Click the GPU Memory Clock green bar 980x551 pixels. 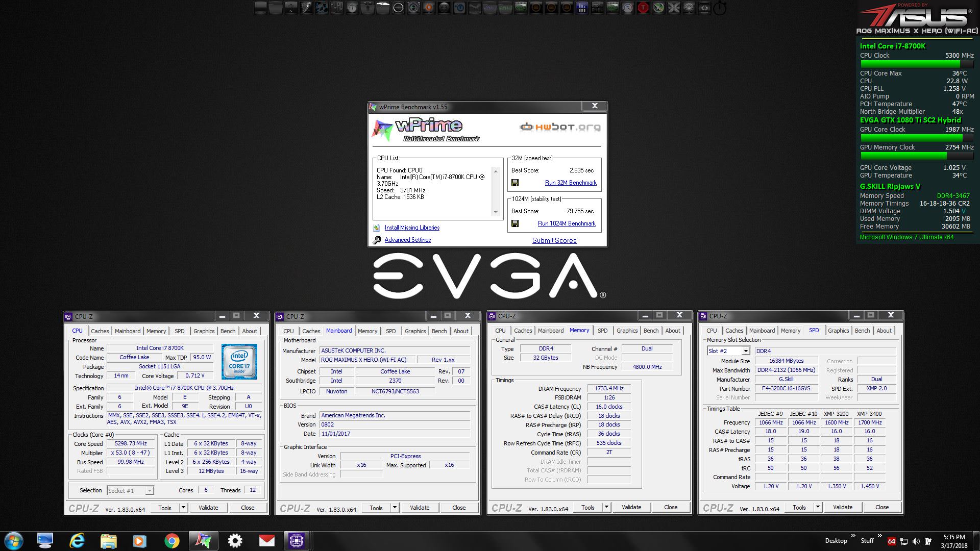[x=917, y=156]
